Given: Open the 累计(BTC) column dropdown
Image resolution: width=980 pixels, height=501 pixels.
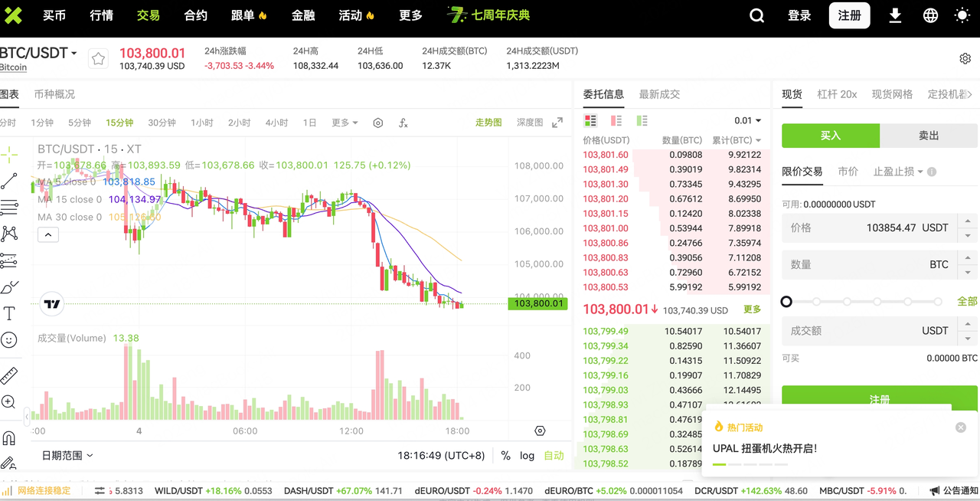Looking at the screenshot, I should coord(737,140).
